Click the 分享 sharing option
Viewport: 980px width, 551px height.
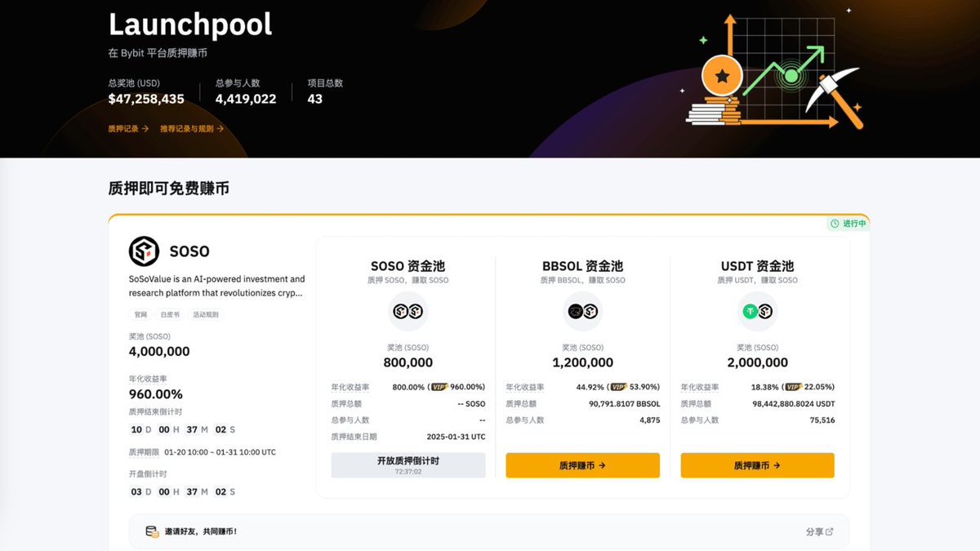[x=813, y=531]
